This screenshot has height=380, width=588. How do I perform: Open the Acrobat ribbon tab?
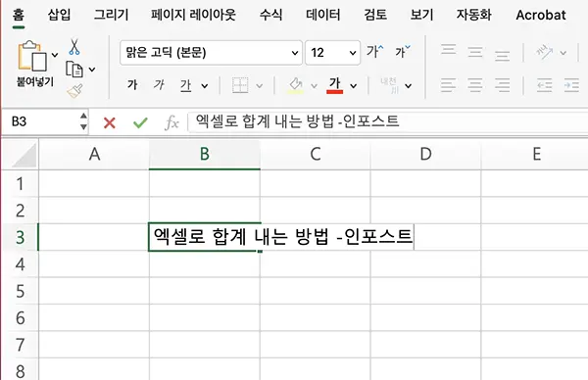(541, 15)
